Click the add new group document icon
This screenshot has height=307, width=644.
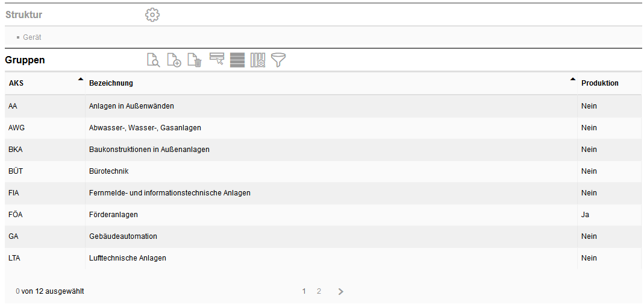(x=174, y=60)
